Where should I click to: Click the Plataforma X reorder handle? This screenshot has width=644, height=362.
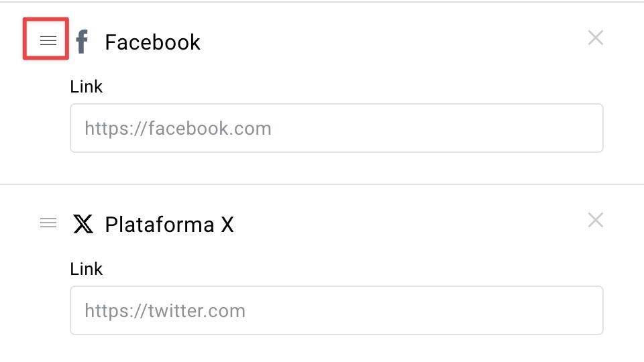click(48, 223)
